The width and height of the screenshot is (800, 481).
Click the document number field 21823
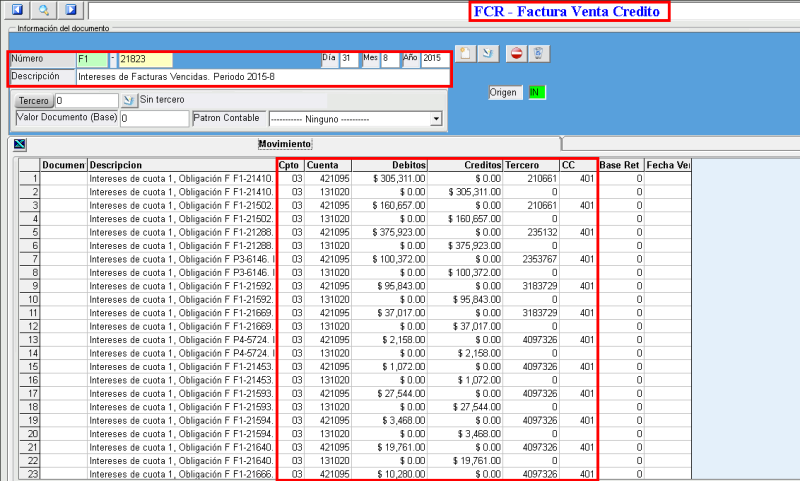[145, 60]
